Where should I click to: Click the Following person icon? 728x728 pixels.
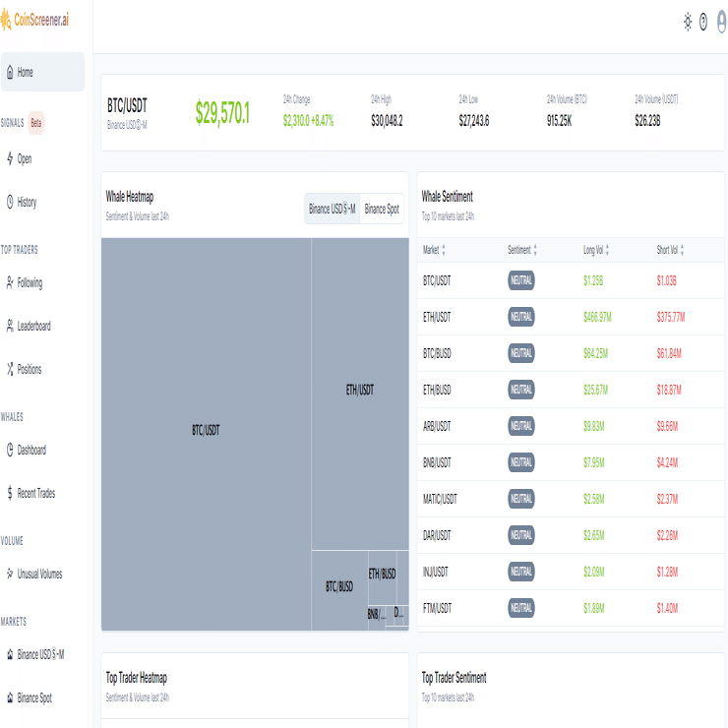click(x=10, y=282)
